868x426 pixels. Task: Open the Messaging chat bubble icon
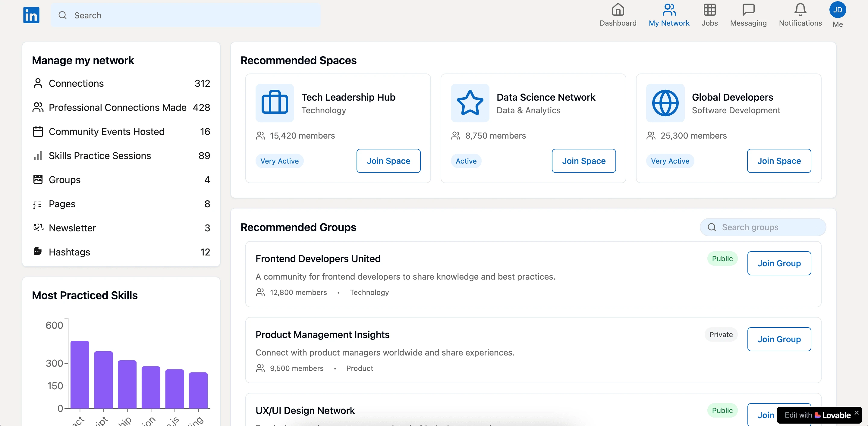(x=748, y=9)
